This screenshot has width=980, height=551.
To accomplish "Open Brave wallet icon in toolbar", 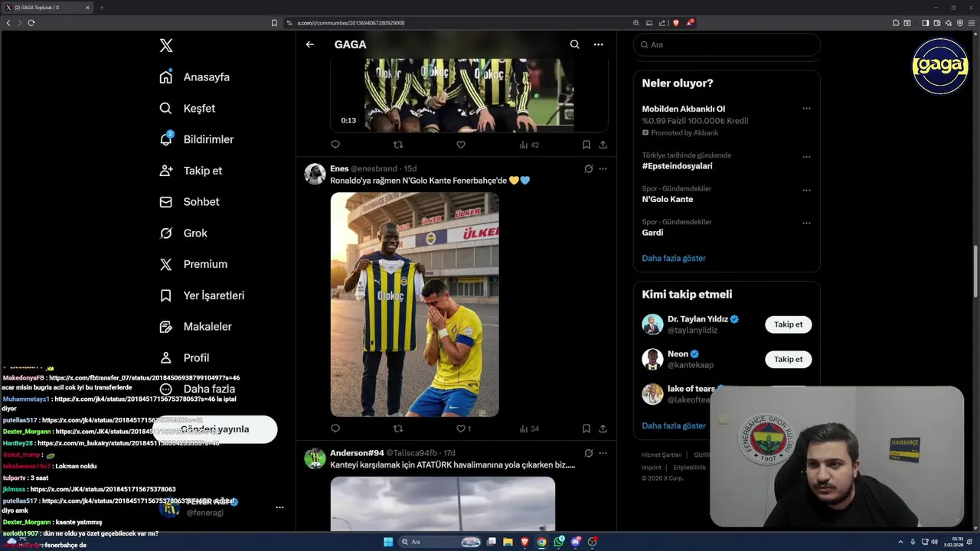I will pyautogui.click(x=937, y=23).
